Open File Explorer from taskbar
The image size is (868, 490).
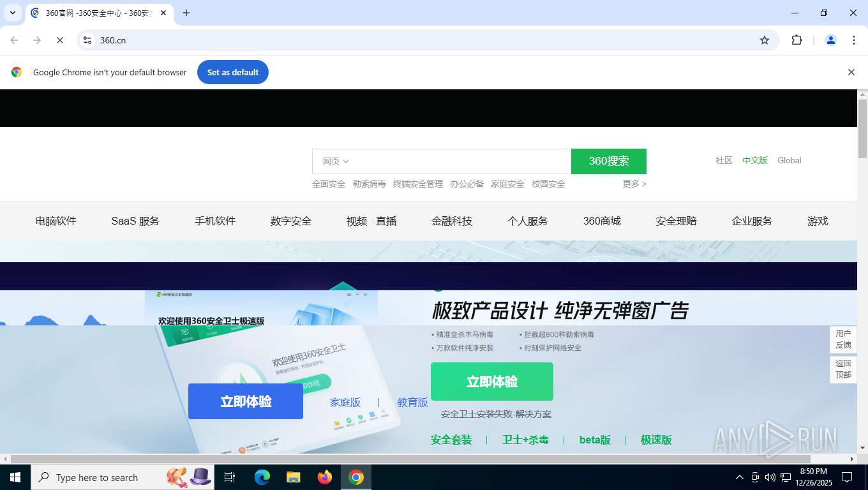(x=294, y=477)
